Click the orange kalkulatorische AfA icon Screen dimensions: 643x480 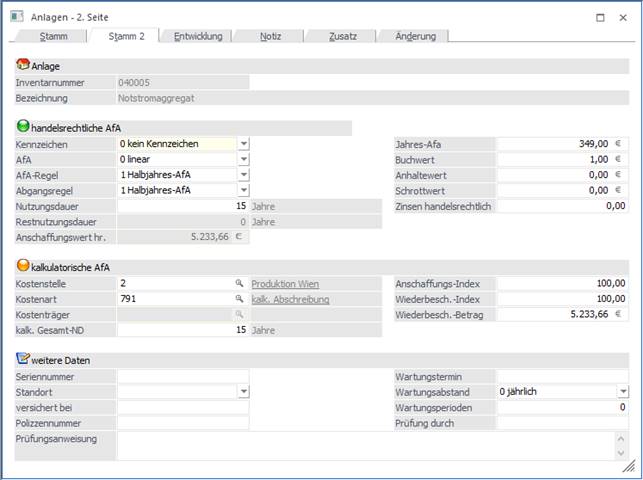[23, 267]
